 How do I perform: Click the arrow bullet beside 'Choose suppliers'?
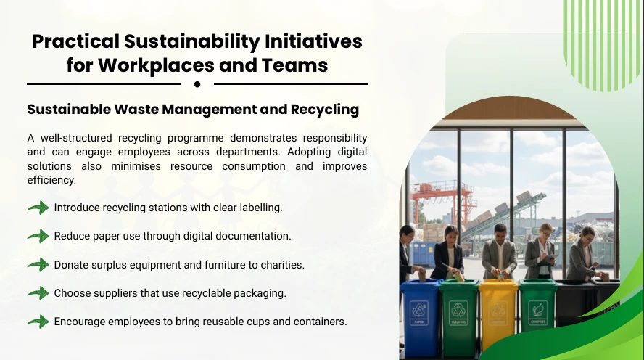click(38, 293)
